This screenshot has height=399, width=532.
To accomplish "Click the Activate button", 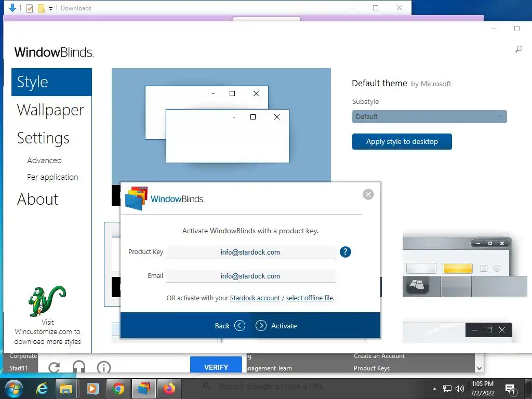I will [276, 326].
